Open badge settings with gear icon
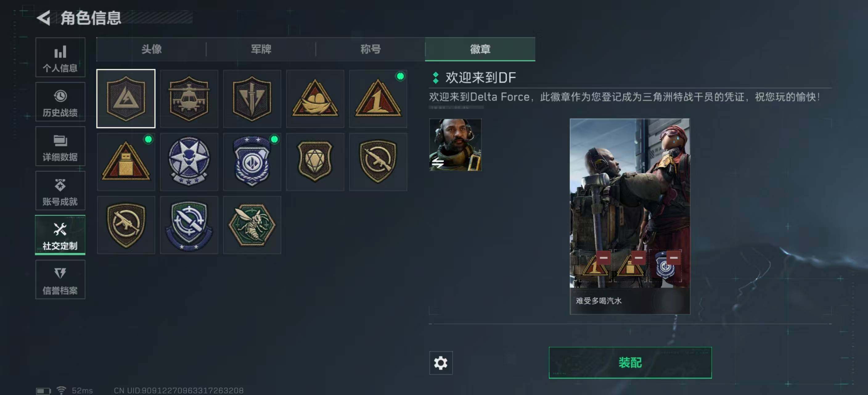868x395 pixels. [x=441, y=363]
